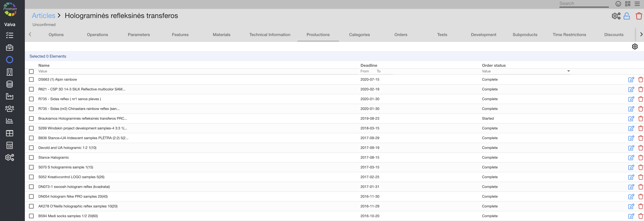The image size is (644, 221).
Task: Click the Search field in top bar
Action: click(x=584, y=4)
